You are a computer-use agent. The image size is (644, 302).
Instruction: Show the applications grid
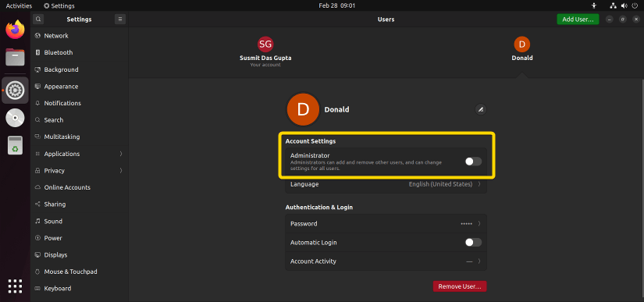[x=15, y=286]
